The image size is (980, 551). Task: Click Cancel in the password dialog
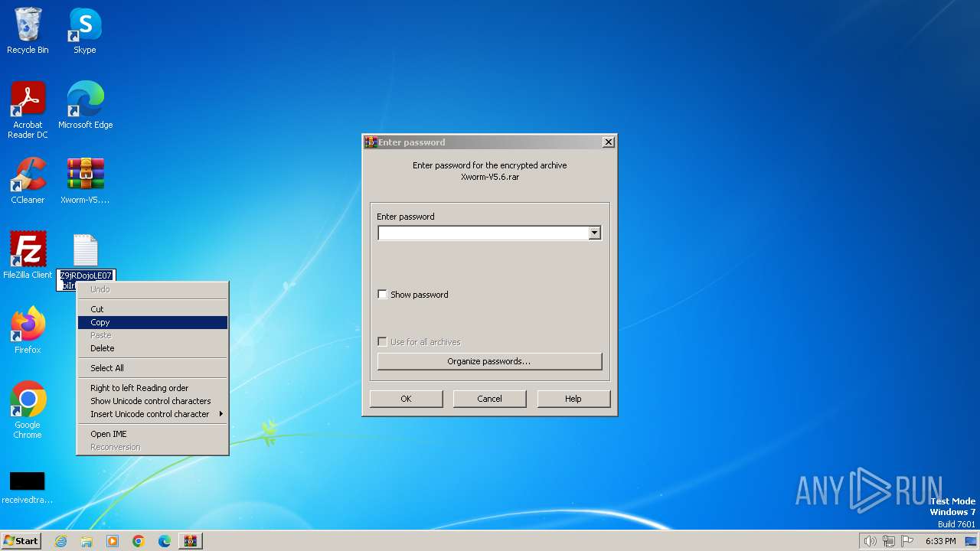coord(489,399)
